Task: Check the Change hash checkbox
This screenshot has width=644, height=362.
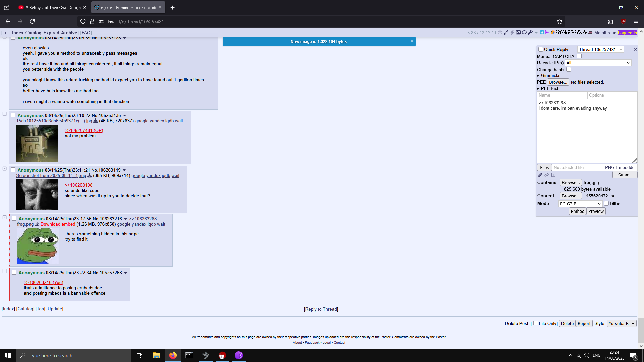Action: point(569,69)
